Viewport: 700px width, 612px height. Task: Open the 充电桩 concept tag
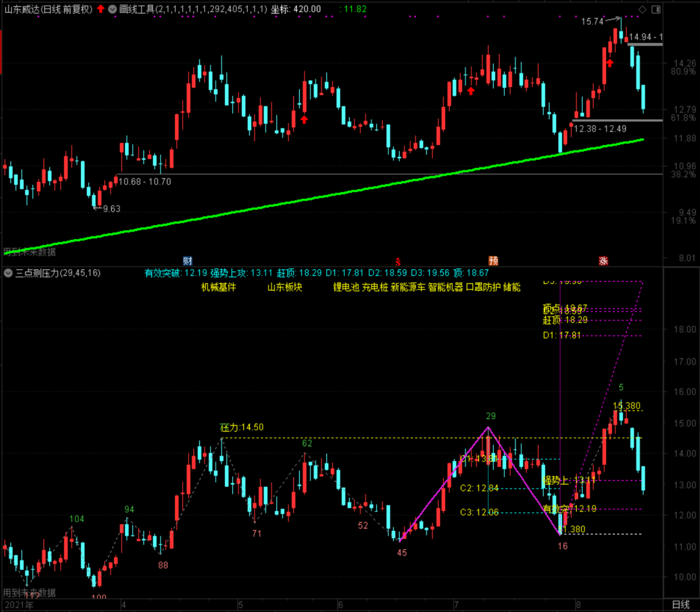coord(375,287)
